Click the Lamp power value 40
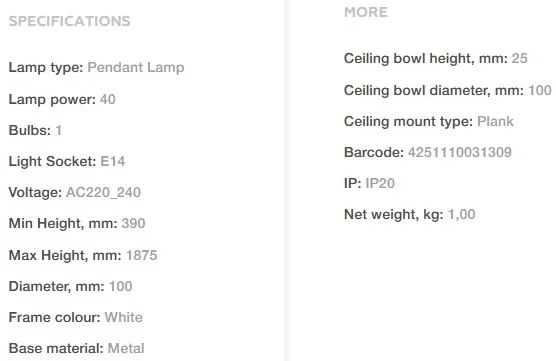 tap(108, 99)
